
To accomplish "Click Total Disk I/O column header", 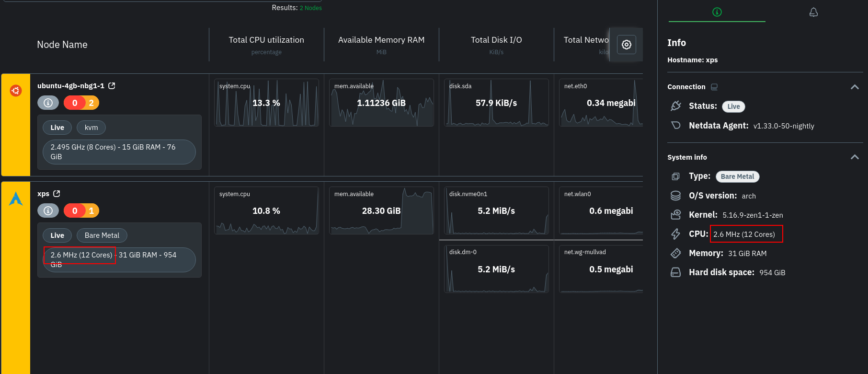I will click(x=496, y=40).
